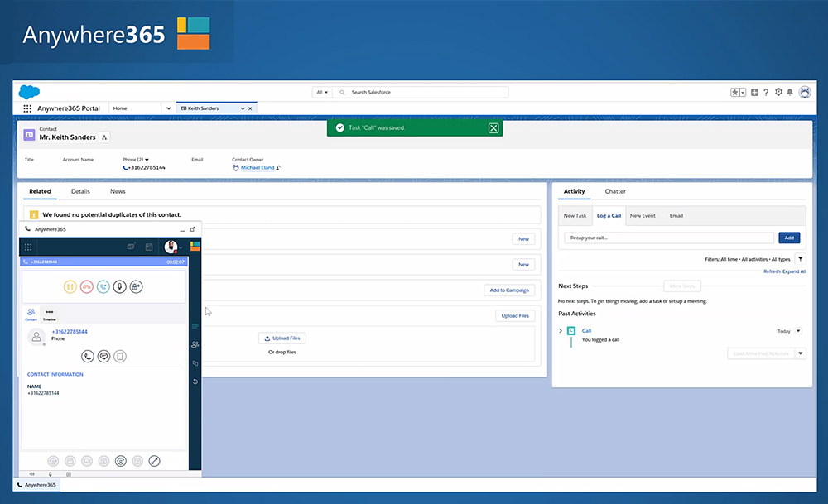Viewport: 828px width, 504px height.
Task: Open the dialer apps grid icon
Action: 28,247
